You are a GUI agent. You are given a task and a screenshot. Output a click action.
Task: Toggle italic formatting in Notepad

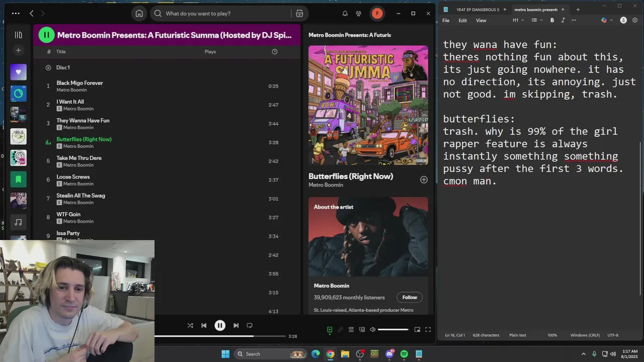pyautogui.click(x=562, y=21)
